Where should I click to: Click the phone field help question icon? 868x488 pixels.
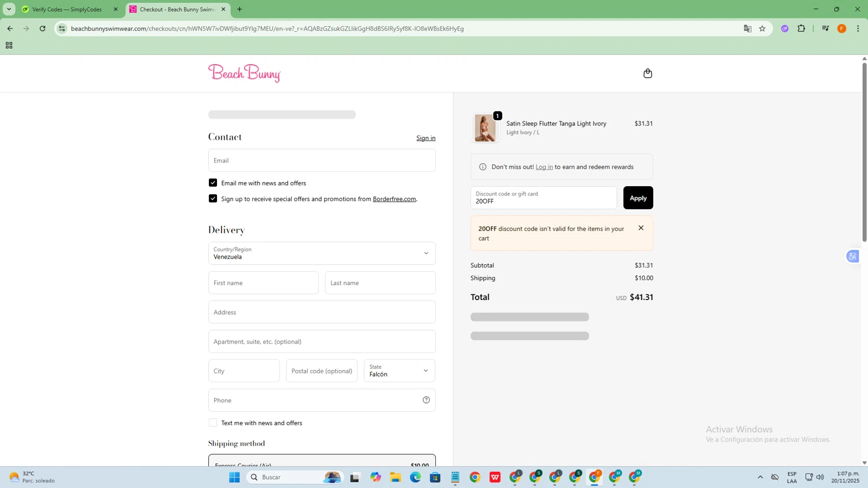coord(426,400)
